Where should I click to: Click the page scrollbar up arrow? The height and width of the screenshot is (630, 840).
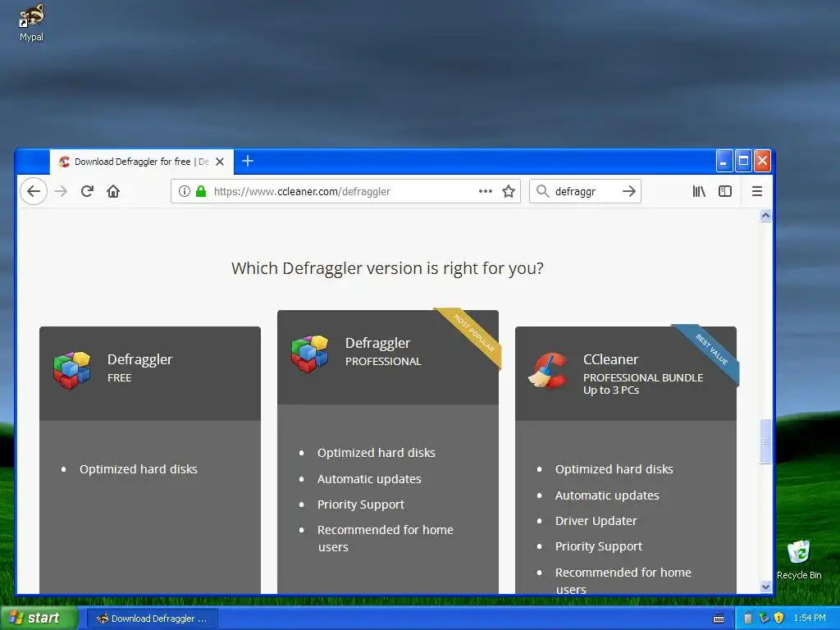765,216
